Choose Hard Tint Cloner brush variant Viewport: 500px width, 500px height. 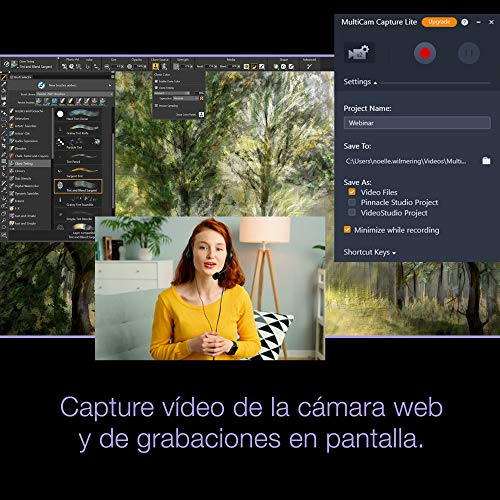point(78,115)
